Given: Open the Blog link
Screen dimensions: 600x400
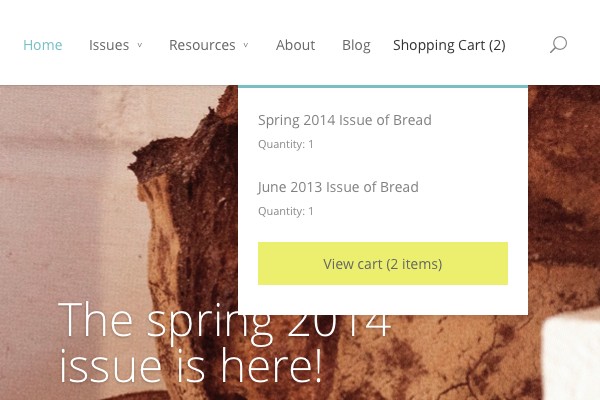Looking at the screenshot, I should pyautogui.click(x=356, y=46).
